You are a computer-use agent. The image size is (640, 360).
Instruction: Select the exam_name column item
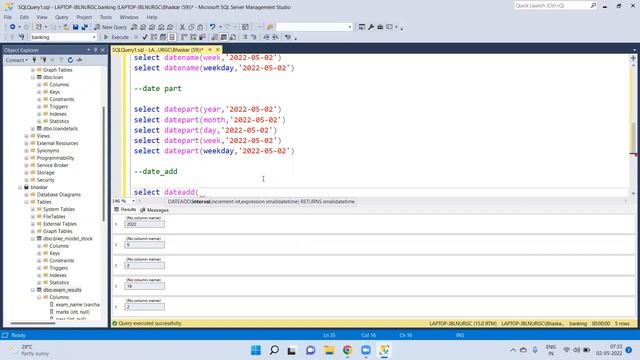78,304
